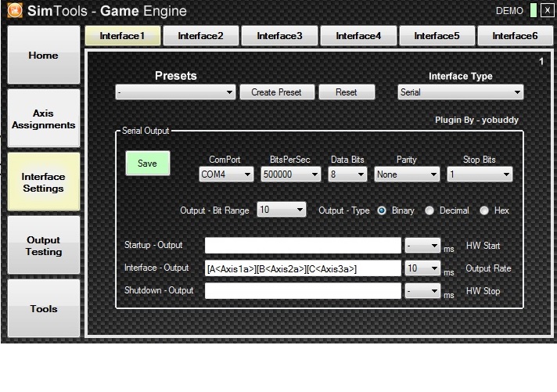Expand the BitsPerSec dropdown showing 500000
The width and height of the screenshot is (557, 392).
click(x=290, y=174)
